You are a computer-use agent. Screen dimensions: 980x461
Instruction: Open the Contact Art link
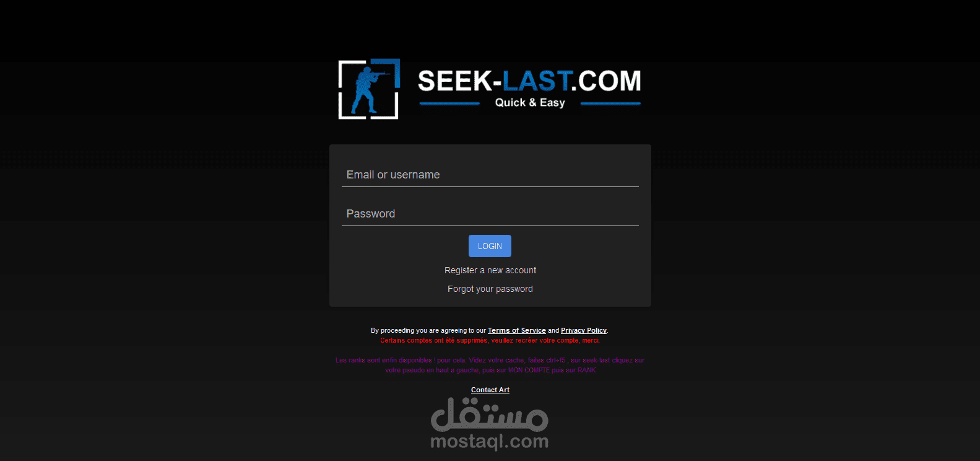(x=490, y=390)
